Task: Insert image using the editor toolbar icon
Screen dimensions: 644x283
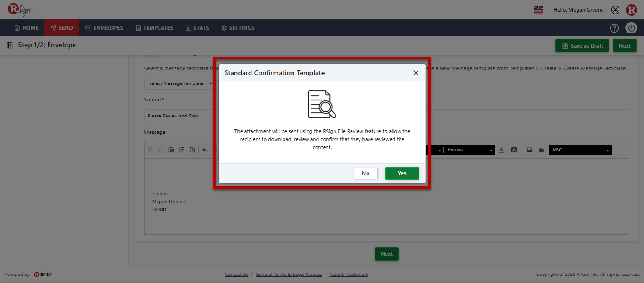Action: 529,150
